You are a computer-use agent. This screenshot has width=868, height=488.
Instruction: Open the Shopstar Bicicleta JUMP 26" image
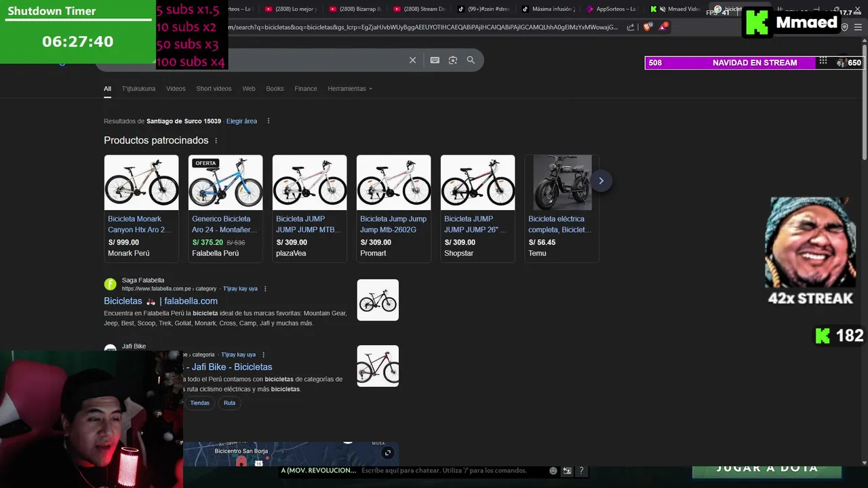pyautogui.click(x=477, y=182)
